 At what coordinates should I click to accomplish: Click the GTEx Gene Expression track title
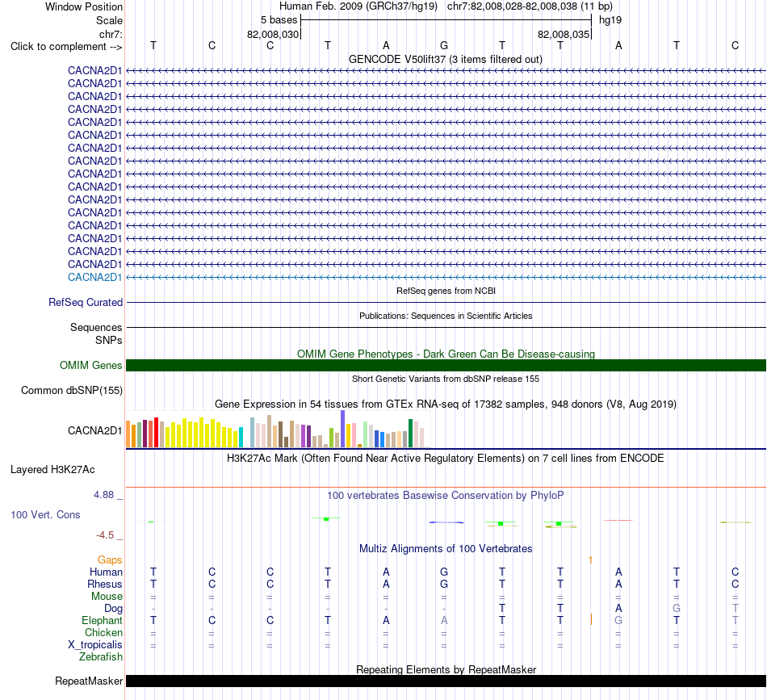[446, 404]
